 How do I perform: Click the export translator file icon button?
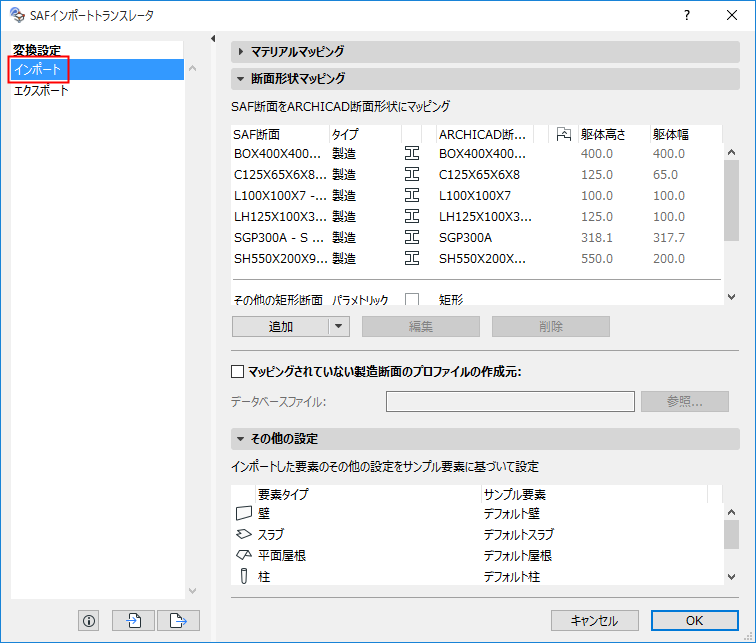pyautogui.click(x=178, y=620)
